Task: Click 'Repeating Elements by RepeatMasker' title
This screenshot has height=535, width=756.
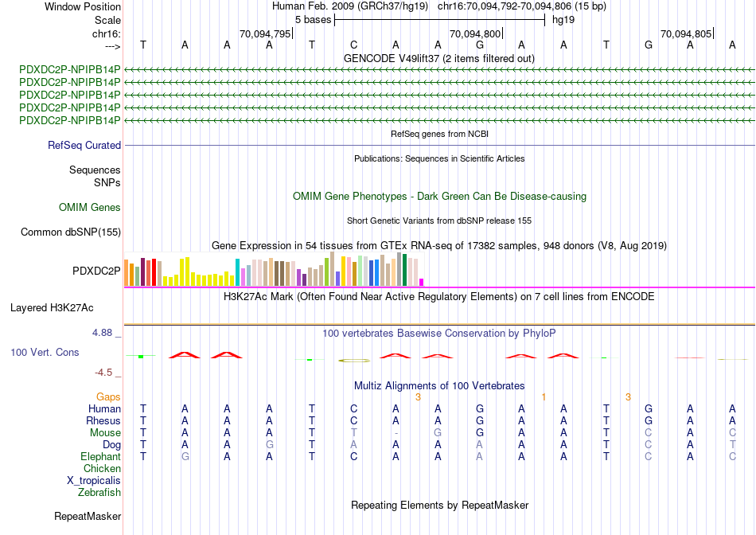Action: [440, 505]
